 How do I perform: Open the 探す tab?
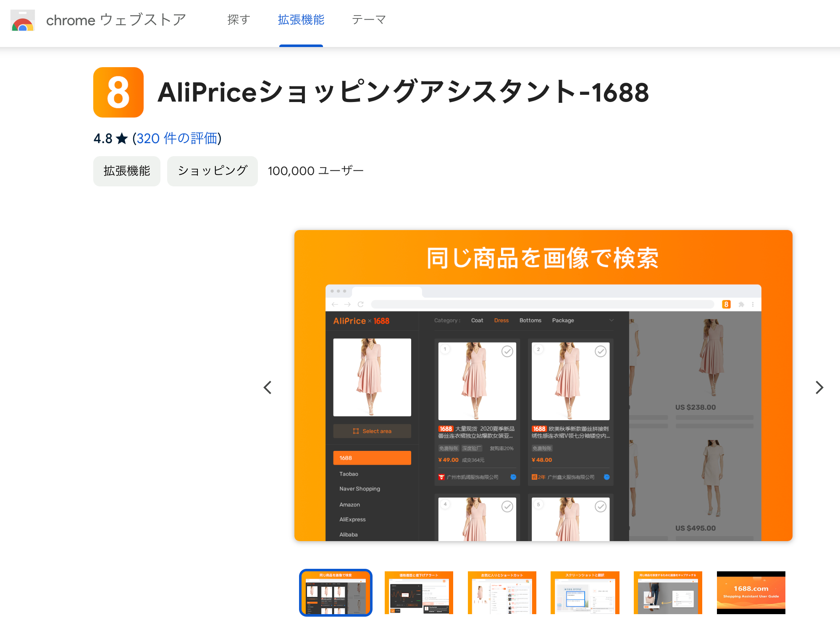239,20
